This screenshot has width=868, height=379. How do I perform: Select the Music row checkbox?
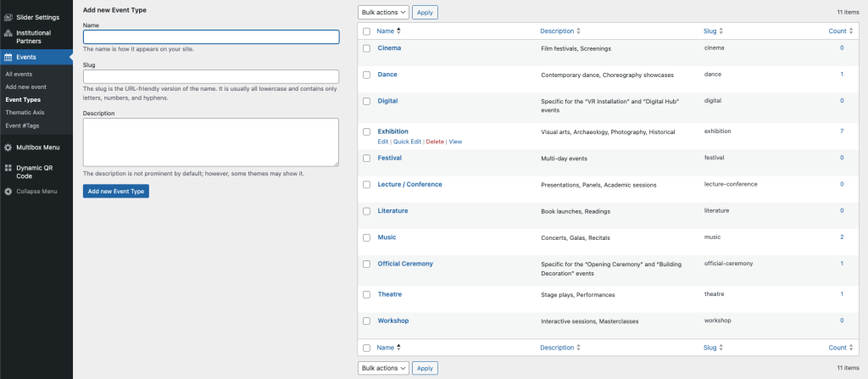(x=366, y=237)
